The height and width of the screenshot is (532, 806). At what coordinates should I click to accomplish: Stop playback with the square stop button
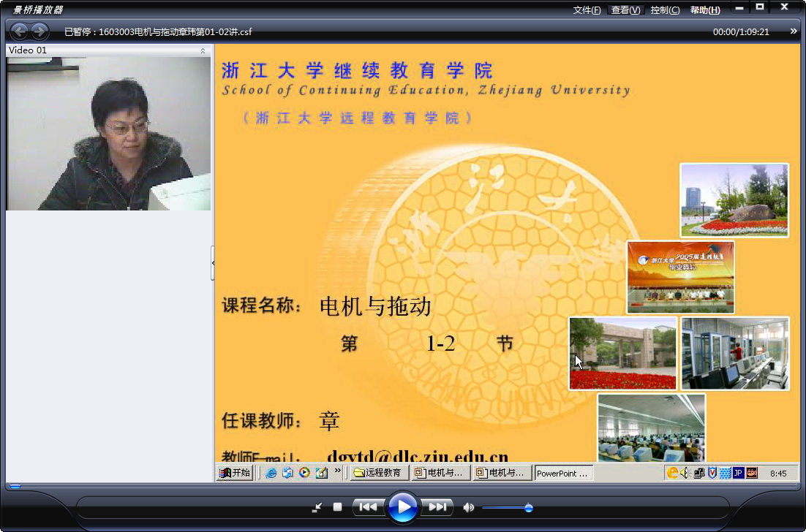(337, 507)
